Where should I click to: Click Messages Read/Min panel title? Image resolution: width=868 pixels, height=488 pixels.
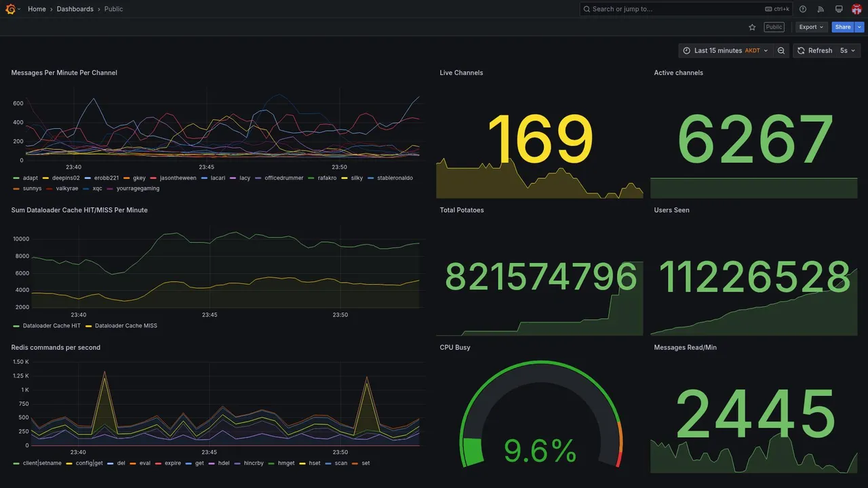pyautogui.click(x=685, y=348)
